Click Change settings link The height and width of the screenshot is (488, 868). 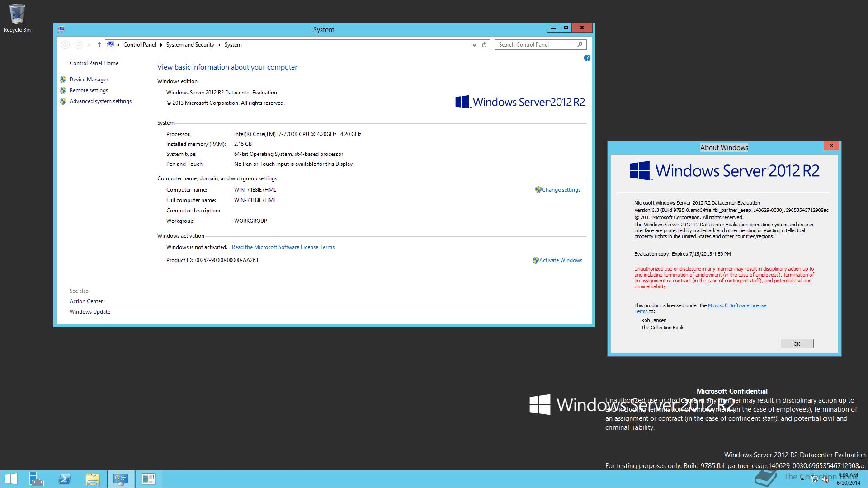(561, 190)
